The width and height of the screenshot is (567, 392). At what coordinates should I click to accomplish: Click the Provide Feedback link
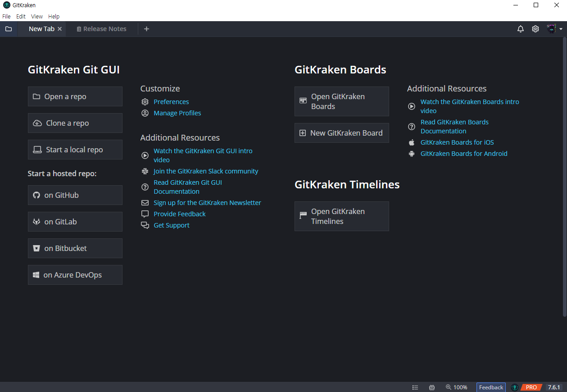click(180, 214)
